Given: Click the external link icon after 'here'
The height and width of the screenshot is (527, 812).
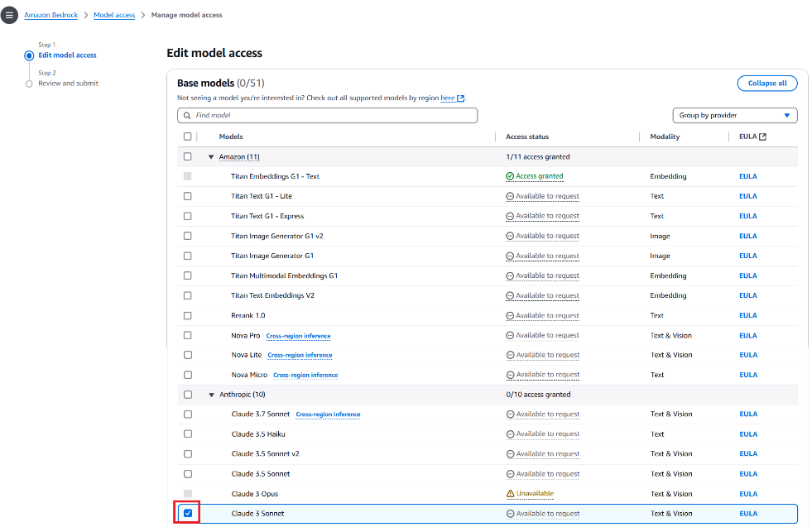Looking at the screenshot, I should point(460,98).
